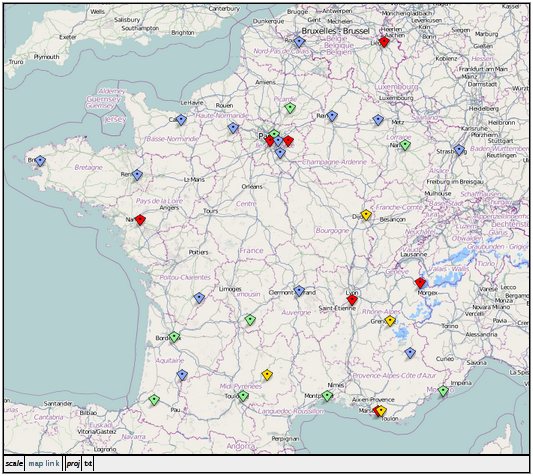
Task: Open the map link
Action: tap(44, 463)
